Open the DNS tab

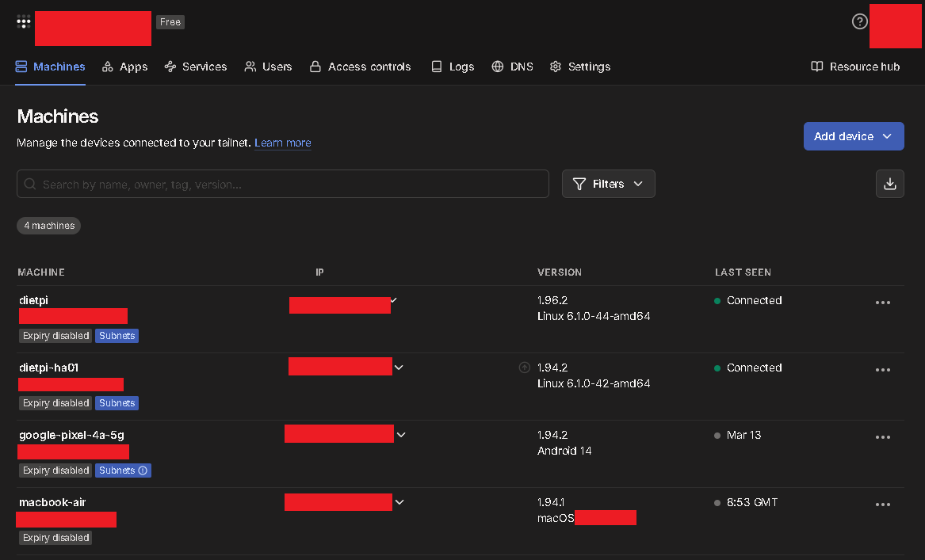pos(512,67)
